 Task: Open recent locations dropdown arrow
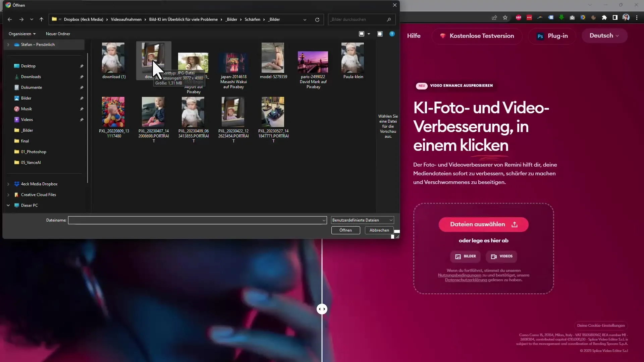[32, 19]
